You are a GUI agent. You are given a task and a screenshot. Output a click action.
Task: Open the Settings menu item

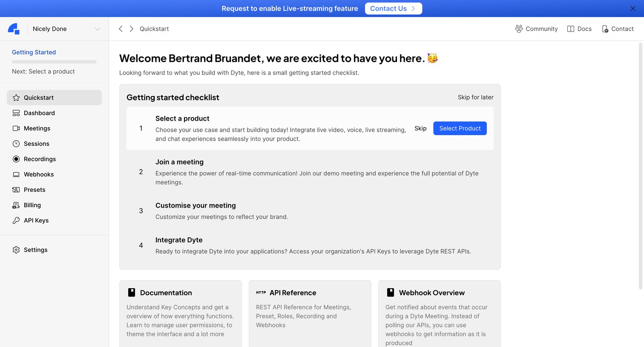(x=54, y=250)
